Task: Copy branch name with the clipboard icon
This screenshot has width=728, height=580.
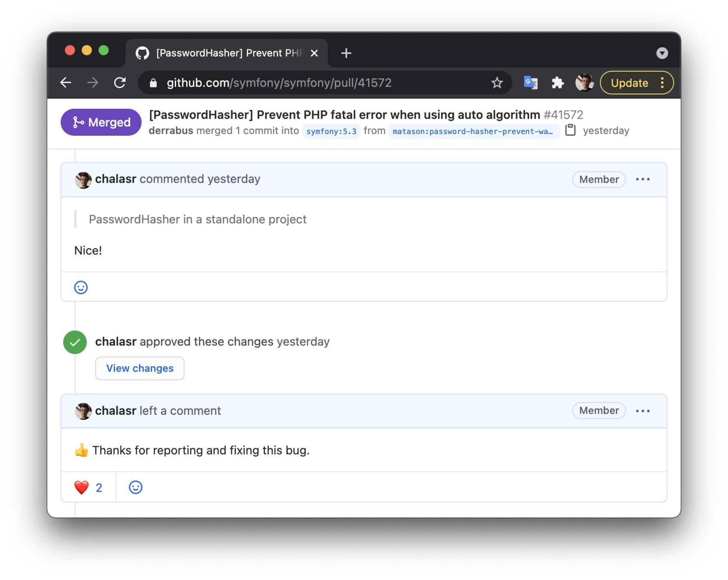Action: [x=570, y=130]
